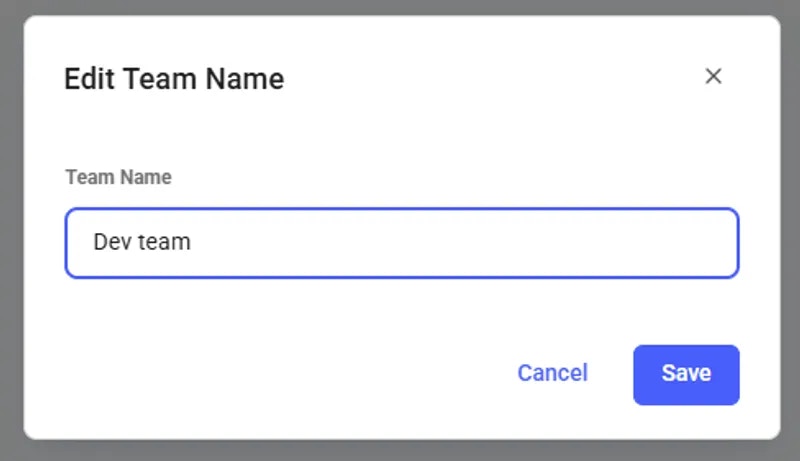
Task: Dismiss dialog via the X icon
Action: click(x=713, y=76)
